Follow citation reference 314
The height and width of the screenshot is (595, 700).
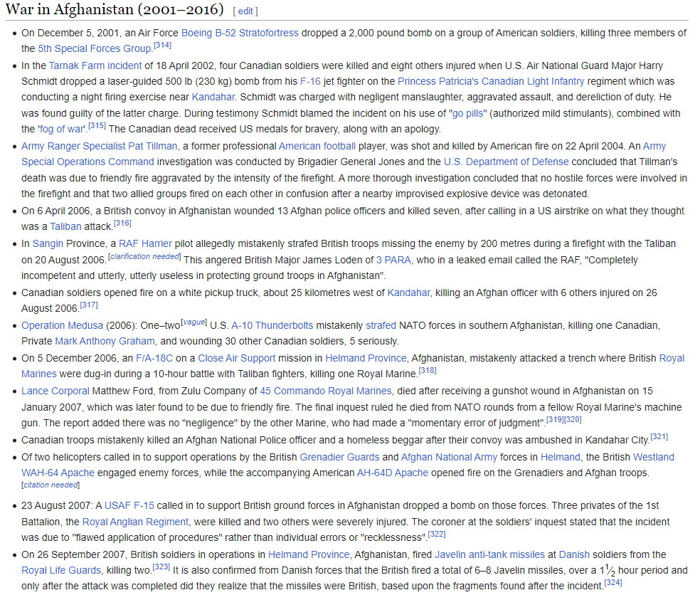pyautogui.click(x=162, y=45)
